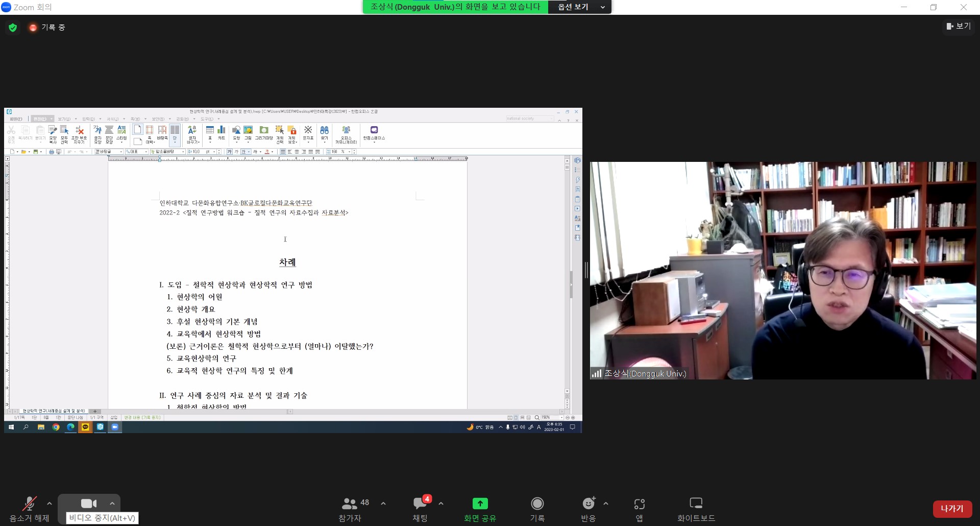Click the print icon in Hangul quick toolbar
The width and height of the screenshot is (980, 526).
click(x=52, y=152)
